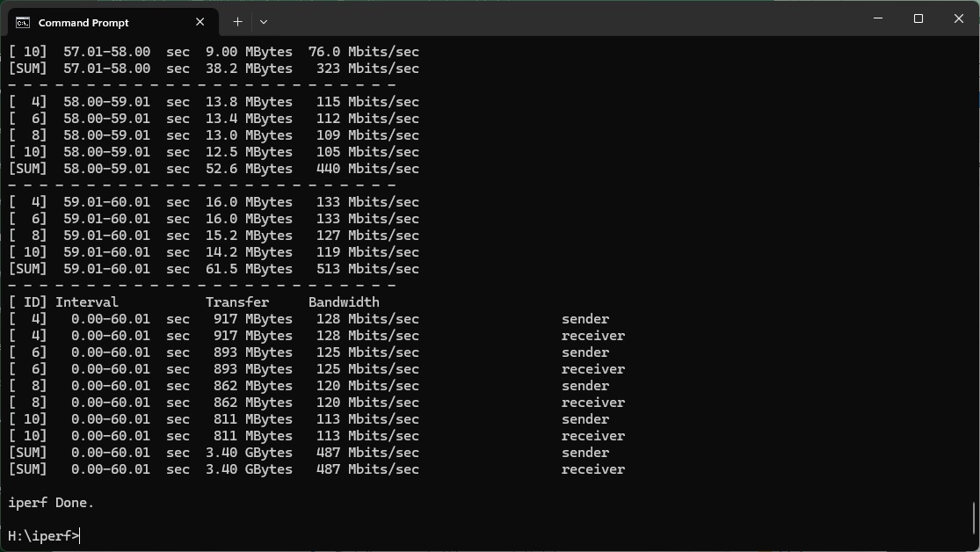Close the terminal window

(x=959, y=18)
